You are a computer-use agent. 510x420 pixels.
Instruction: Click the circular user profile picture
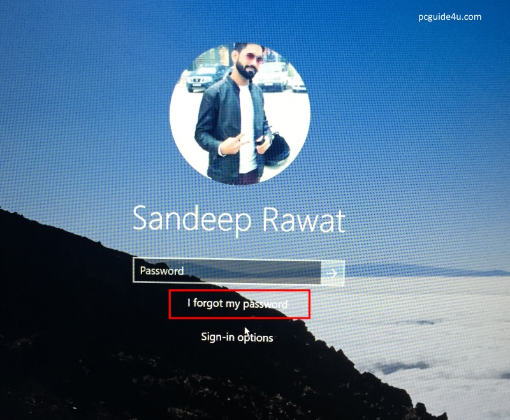tap(240, 112)
